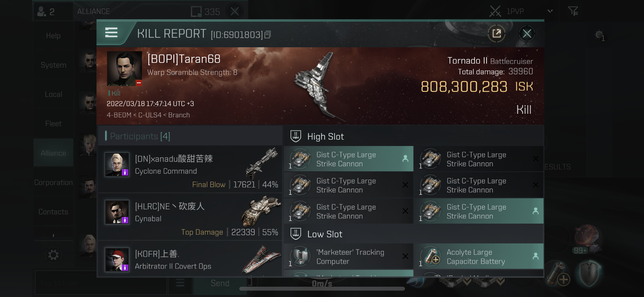Share the kill report externally
This screenshot has width=644, height=297.
point(496,34)
